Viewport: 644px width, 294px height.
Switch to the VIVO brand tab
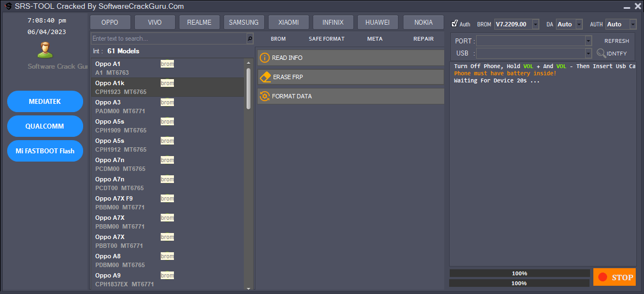coord(155,22)
